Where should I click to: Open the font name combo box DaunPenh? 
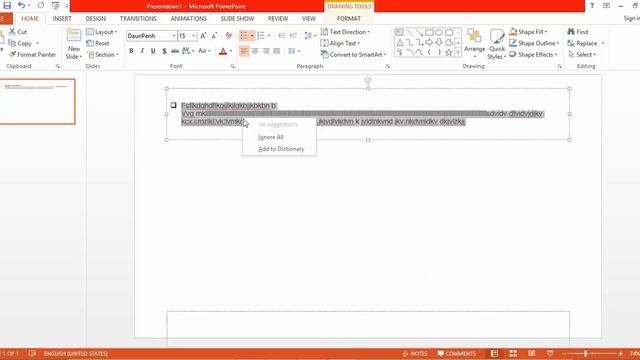tap(151, 36)
